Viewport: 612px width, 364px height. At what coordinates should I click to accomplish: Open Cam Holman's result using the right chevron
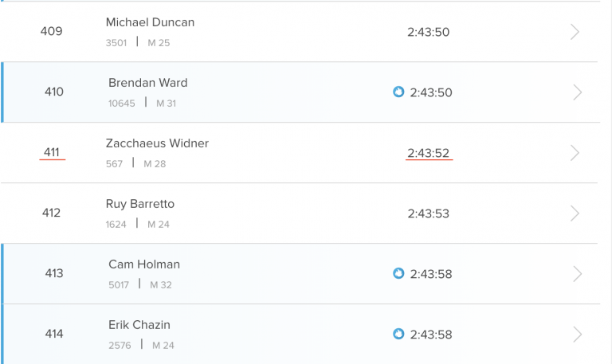(x=578, y=274)
